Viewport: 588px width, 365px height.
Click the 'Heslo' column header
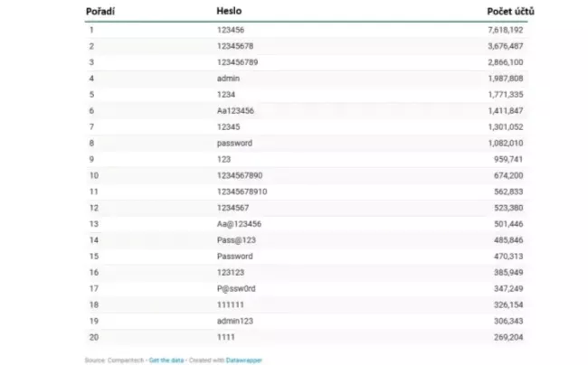click(229, 12)
